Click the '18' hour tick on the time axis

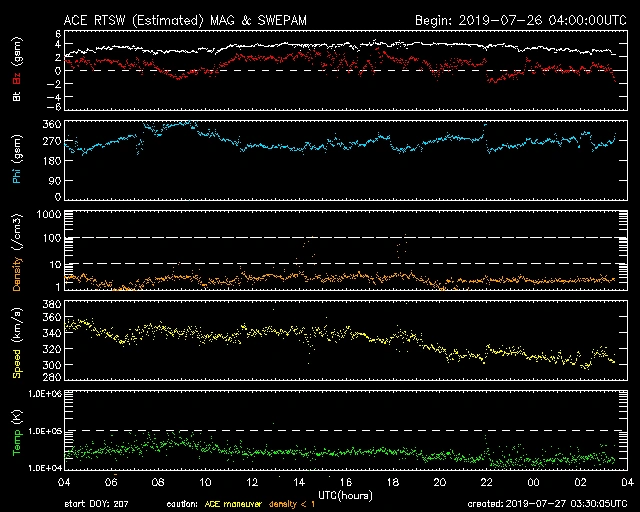[x=393, y=483]
